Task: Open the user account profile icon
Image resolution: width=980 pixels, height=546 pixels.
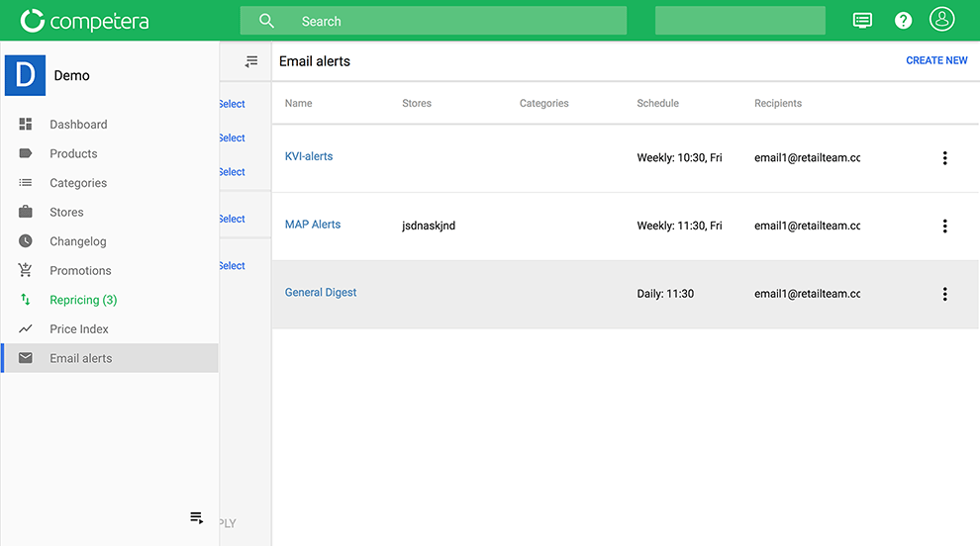Action: pos(941,20)
